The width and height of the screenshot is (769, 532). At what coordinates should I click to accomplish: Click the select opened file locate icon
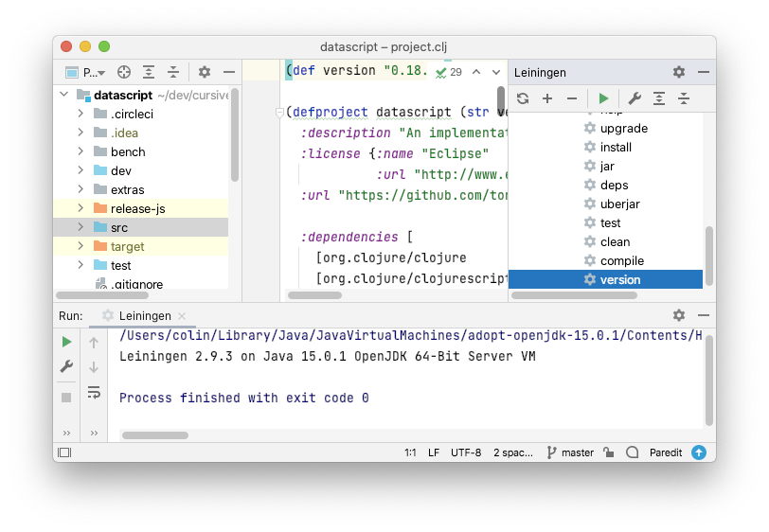(x=124, y=73)
